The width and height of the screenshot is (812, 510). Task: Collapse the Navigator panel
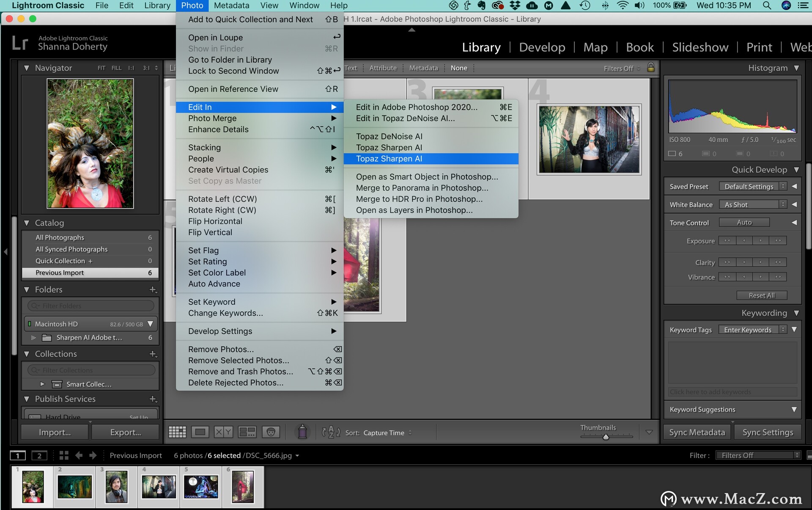(x=27, y=68)
